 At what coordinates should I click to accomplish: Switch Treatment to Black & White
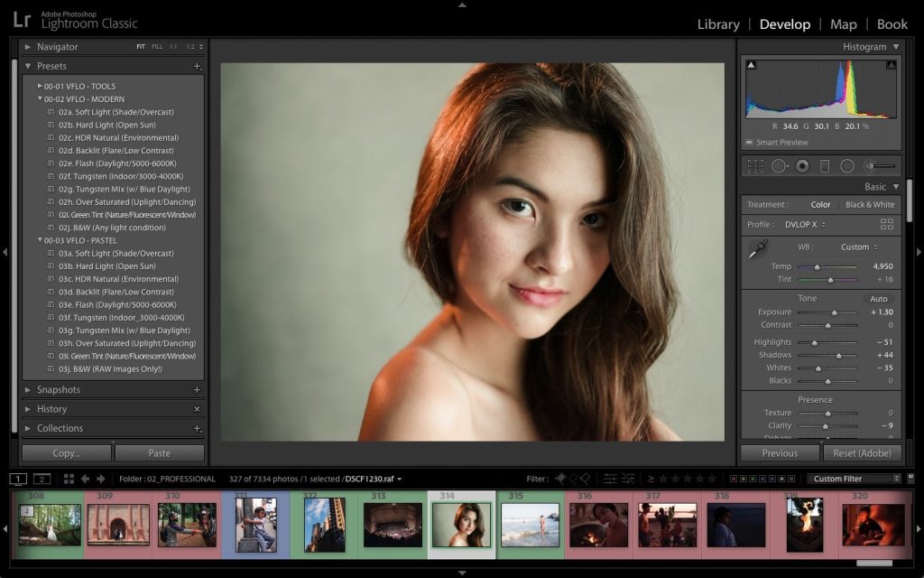point(870,204)
